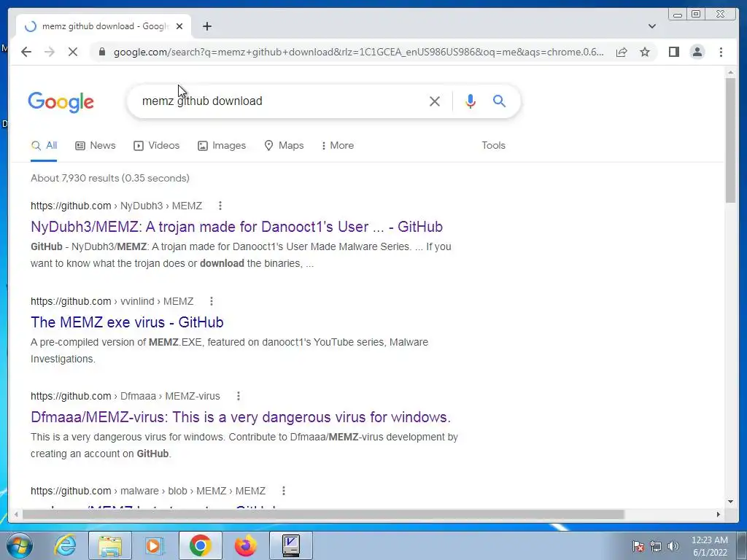Image resolution: width=747 pixels, height=560 pixels.
Task: Click the horizontal scroll left arrow
Action: click(16, 514)
